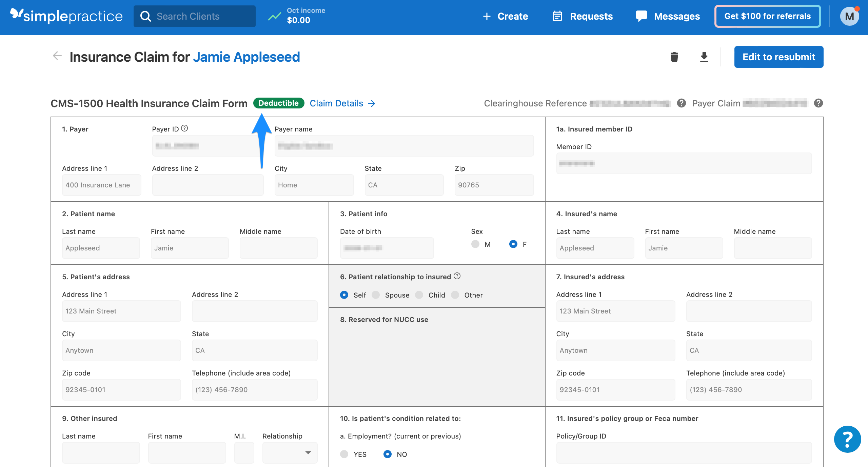Screen dimensions: 868x467
Task: Click Other insured Last name field
Action: tap(101, 453)
